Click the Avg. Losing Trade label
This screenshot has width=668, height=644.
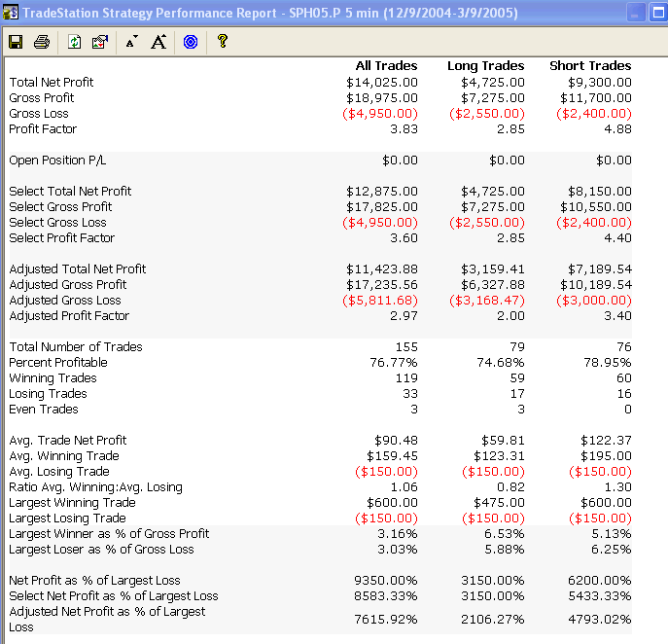coord(59,472)
